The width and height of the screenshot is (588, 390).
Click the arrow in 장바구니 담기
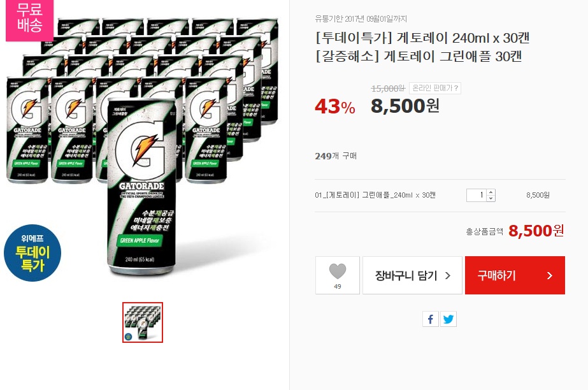click(x=447, y=276)
